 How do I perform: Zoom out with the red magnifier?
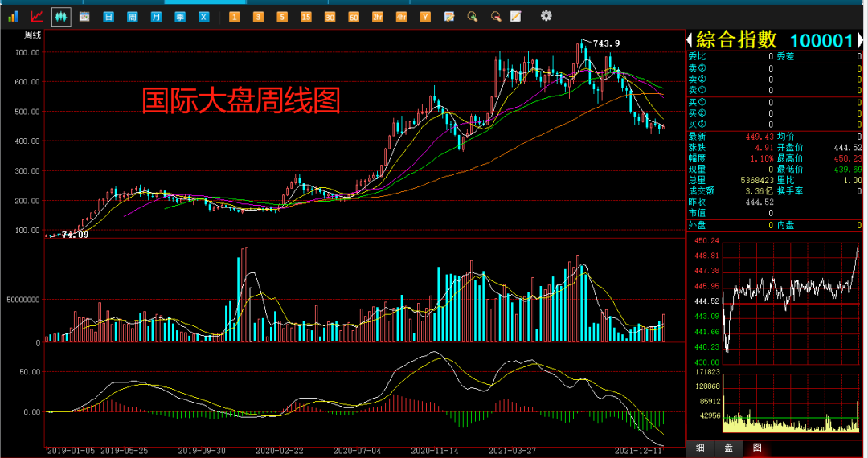tap(496, 17)
